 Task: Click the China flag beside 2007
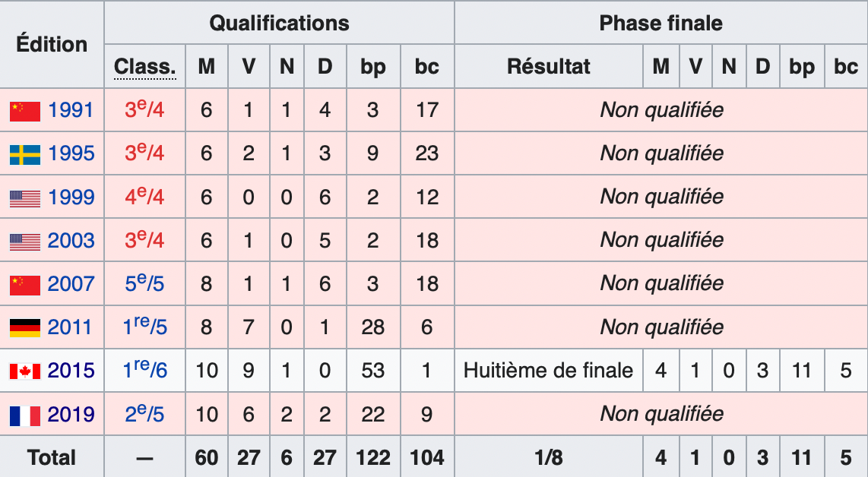[x=25, y=285]
